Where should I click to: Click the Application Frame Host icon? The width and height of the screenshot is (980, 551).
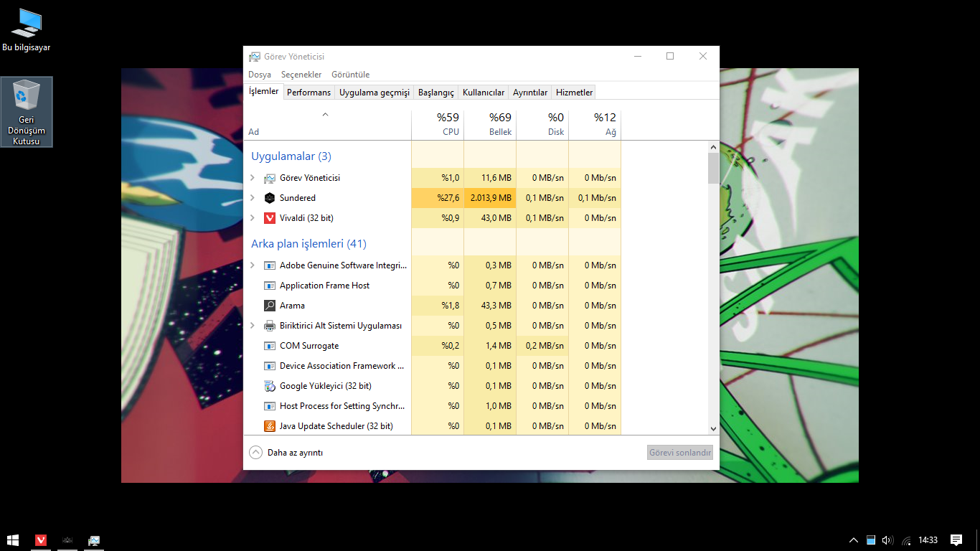[270, 286]
